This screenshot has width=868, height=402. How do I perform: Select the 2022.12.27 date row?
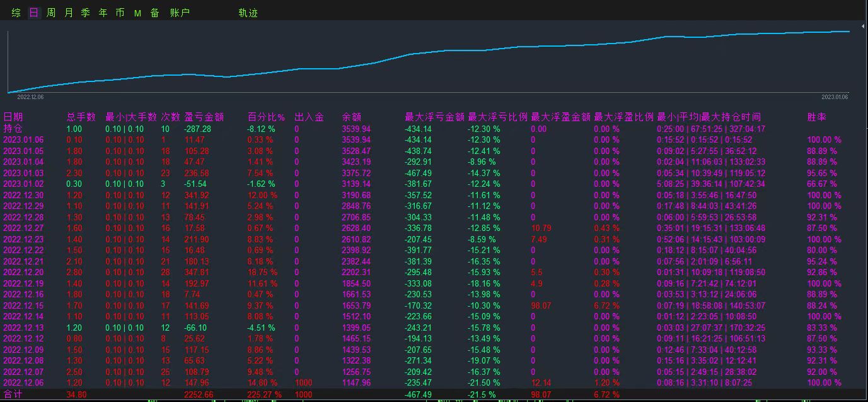pyautogui.click(x=23, y=228)
